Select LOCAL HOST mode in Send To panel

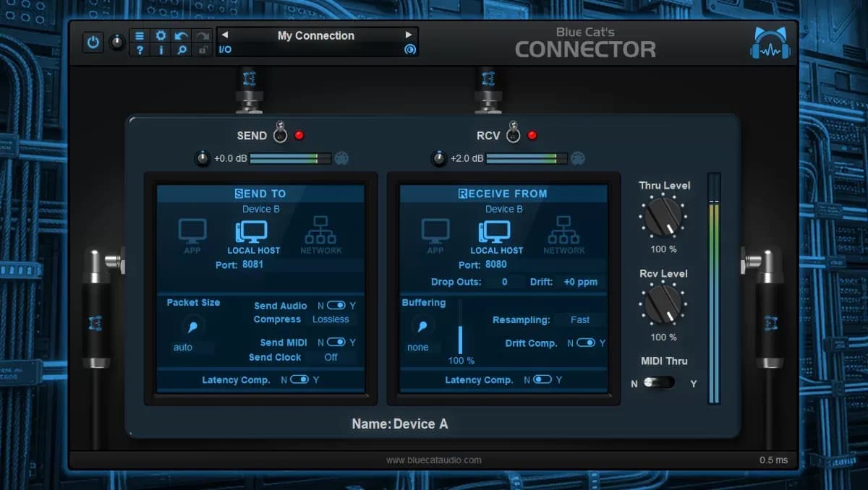tap(252, 236)
